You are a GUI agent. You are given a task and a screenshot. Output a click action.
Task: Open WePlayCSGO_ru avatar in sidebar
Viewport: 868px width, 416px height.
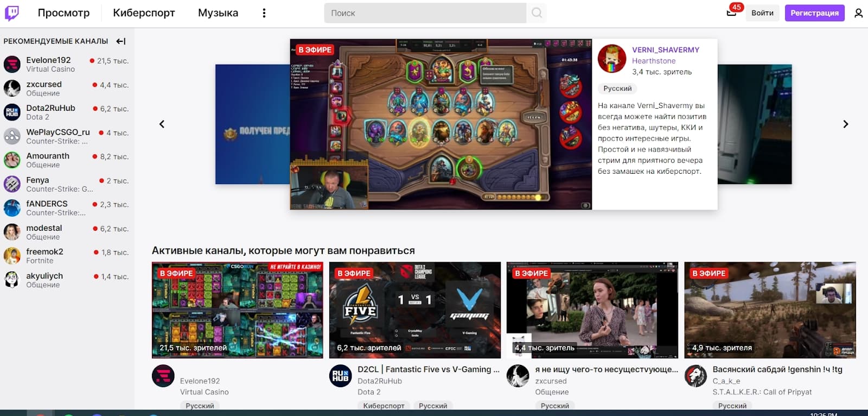coord(12,136)
